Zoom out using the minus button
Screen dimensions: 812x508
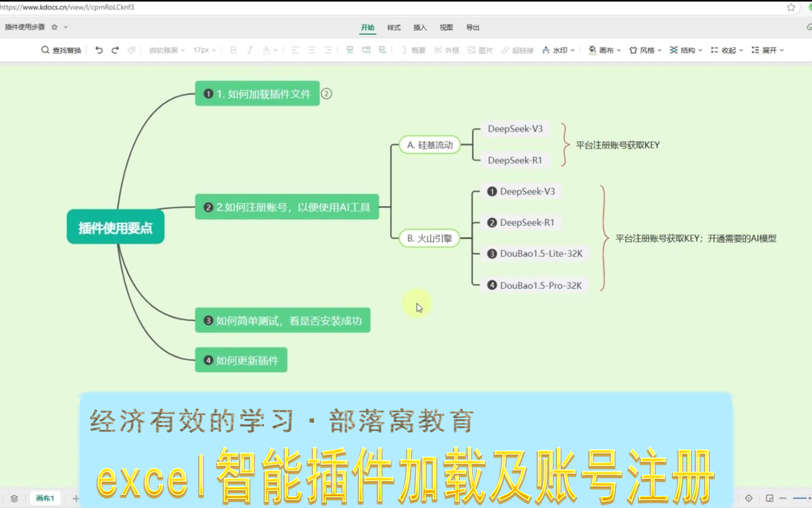[783, 498]
